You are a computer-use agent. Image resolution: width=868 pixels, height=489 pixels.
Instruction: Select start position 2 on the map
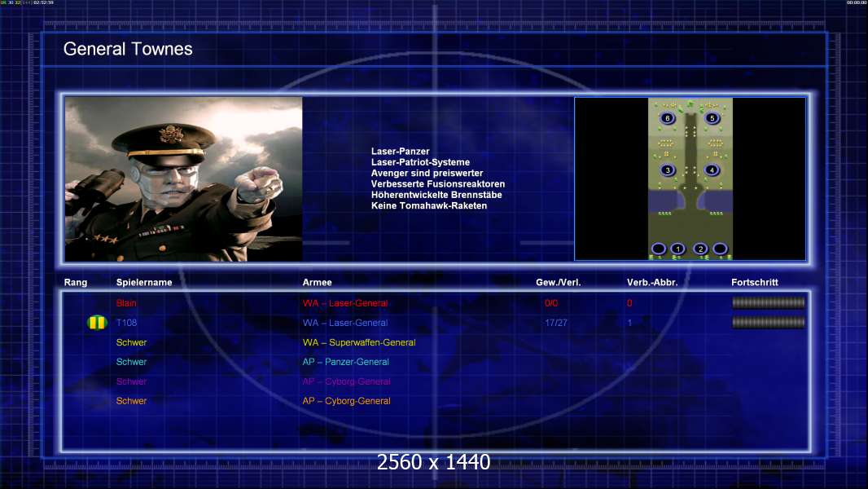(700, 249)
